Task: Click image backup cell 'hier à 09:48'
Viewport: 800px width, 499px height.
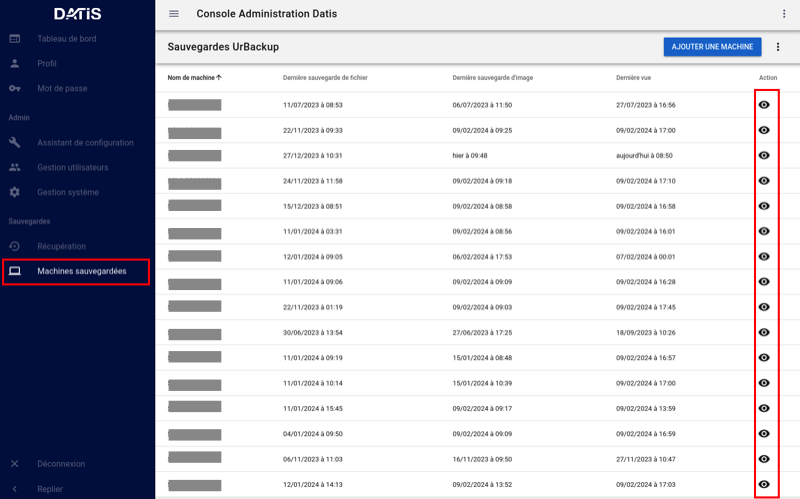Action: (470, 156)
